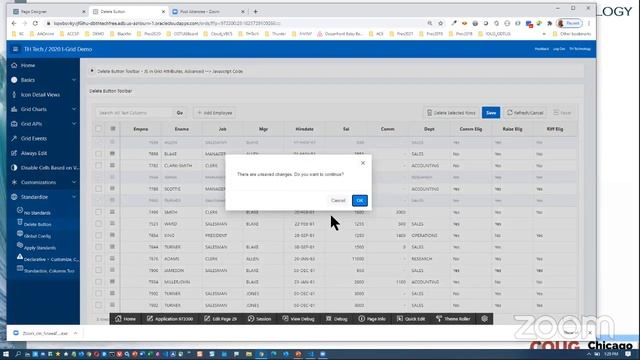The height and width of the screenshot is (360, 640).
Task: Click Delete Selected Rows button
Action: tap(451, 113)
